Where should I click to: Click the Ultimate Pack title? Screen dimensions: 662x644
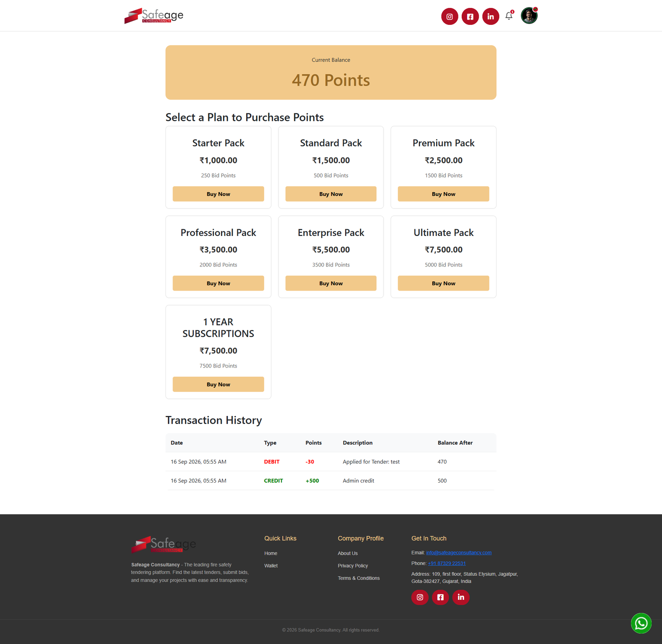(444, 233)
